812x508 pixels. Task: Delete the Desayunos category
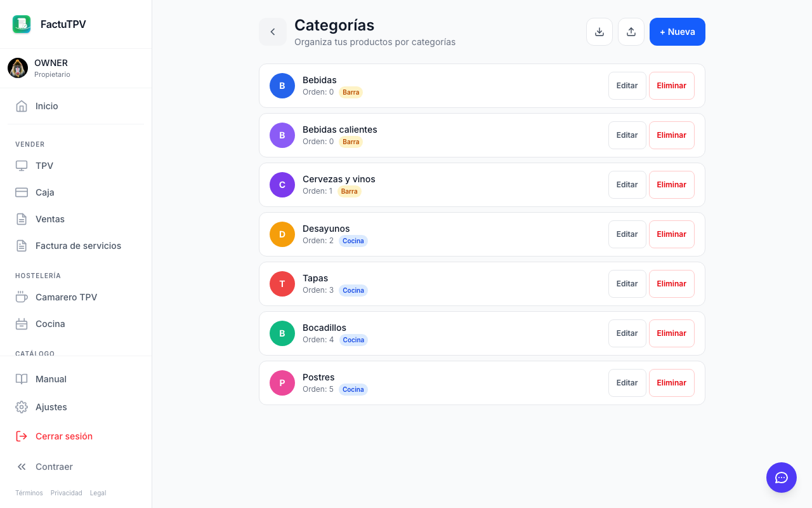point(672,234)
